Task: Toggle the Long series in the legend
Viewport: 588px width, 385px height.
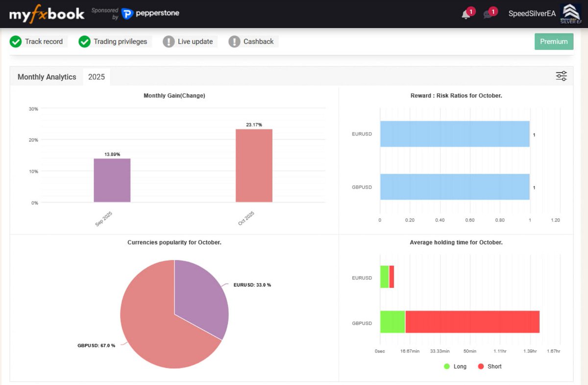Action: pyautogui.click(x=455, y=366)
